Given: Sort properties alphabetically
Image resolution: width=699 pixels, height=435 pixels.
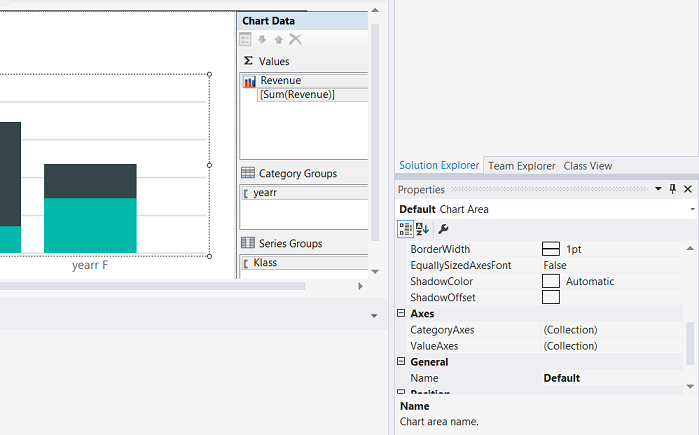Looking at the screenshot, I should 422,229.
